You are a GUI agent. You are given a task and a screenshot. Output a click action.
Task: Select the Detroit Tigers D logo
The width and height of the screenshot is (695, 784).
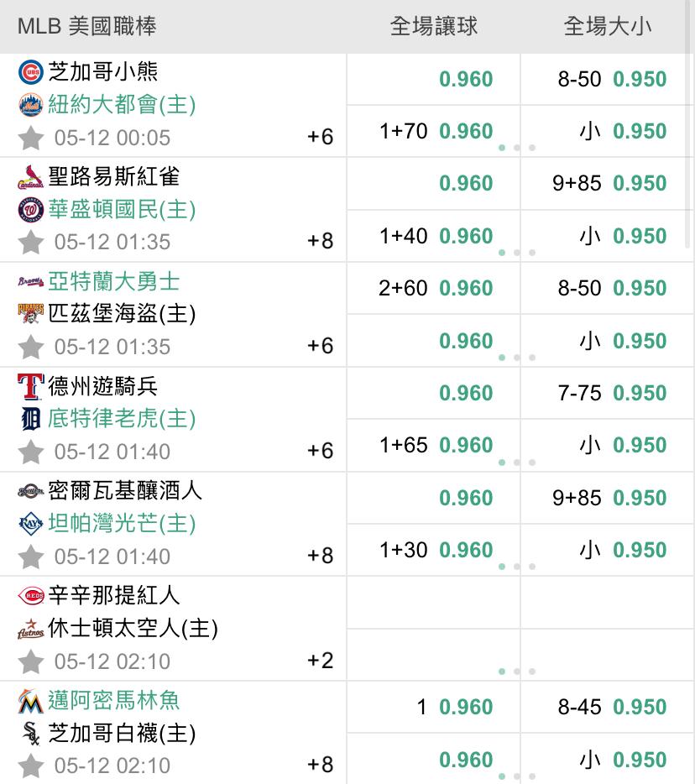click(30, 419)
